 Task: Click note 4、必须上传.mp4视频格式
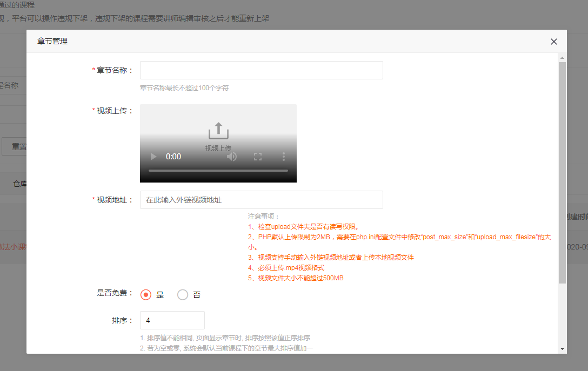286,267
